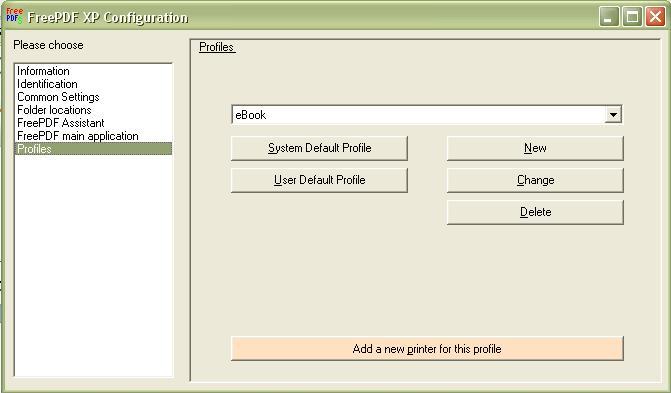Image resolution: width=671 pixels, height=393 pixels.
Task: Click User Default Profile button
Action: point(319,180)
